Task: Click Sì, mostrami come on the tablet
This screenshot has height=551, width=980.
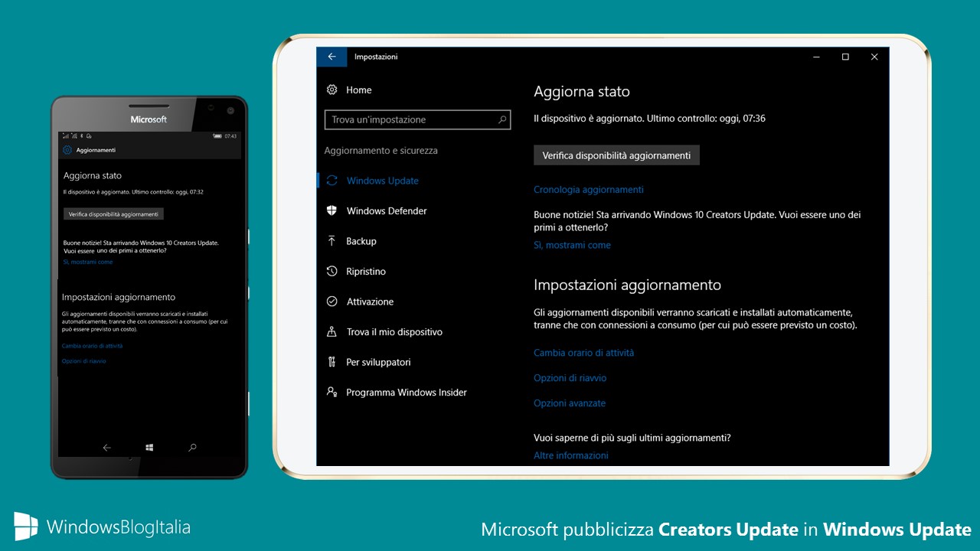Action: point(572,245)
